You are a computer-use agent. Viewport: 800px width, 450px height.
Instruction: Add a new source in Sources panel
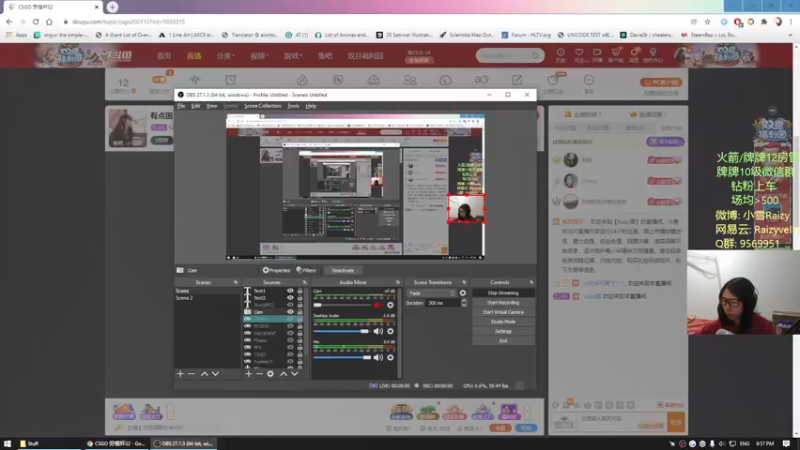pos(248,374)
